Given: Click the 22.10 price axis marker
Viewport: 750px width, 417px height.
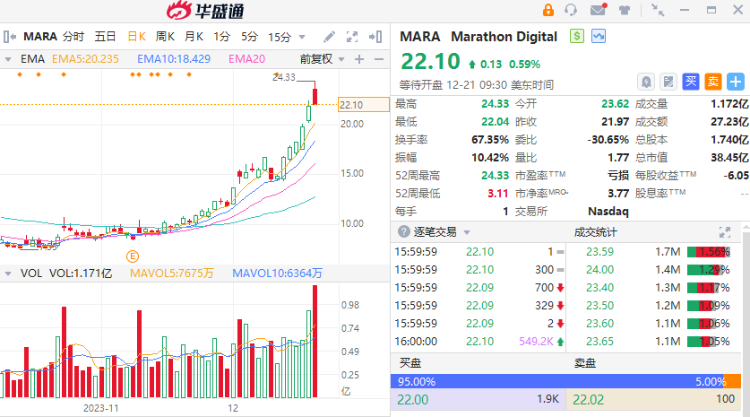Looking at the screenshot, I should (x=364, y=105).
